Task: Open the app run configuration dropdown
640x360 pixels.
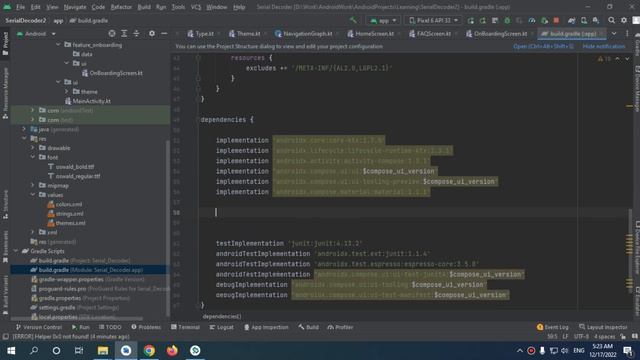Action: tap(383, 20)
